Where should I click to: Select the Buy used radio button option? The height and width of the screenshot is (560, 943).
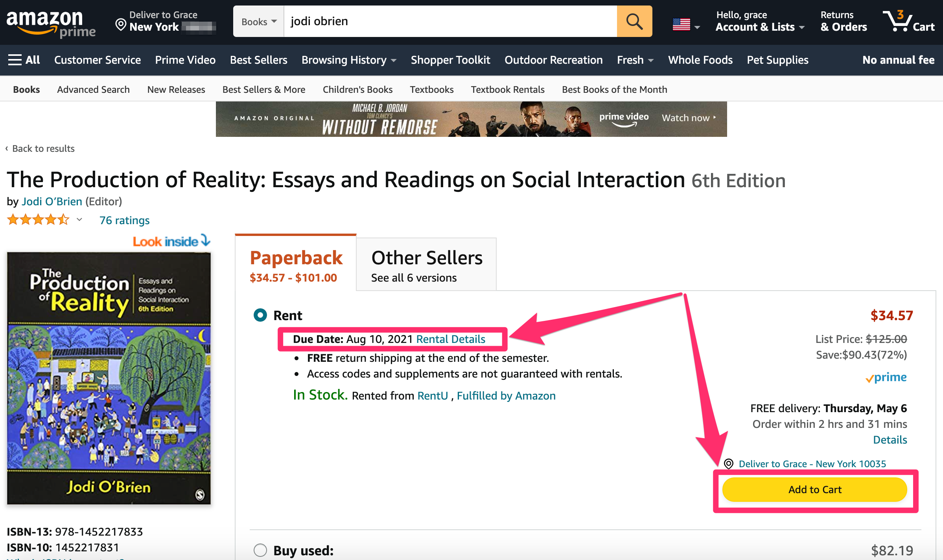(260, 548)
